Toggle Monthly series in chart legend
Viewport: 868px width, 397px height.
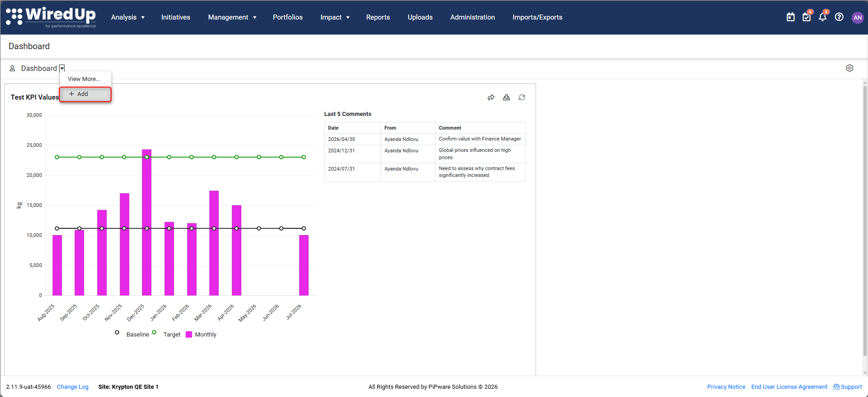pos(201,334)
